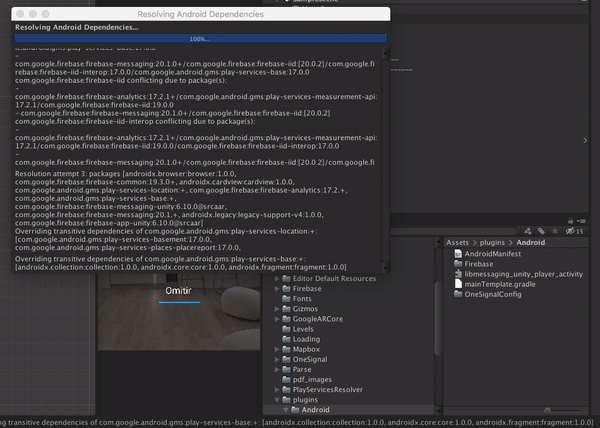This screenshot has width=600, height=428.
Task: Expand the Gizmos folder
Action: coord(277,309)
